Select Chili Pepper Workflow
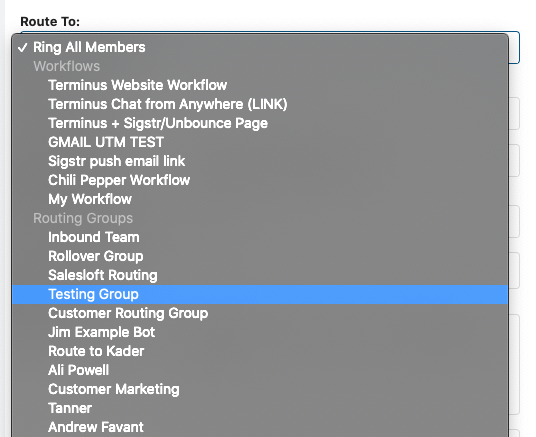Viewport: 536px width, 437px height. (260, 180)
